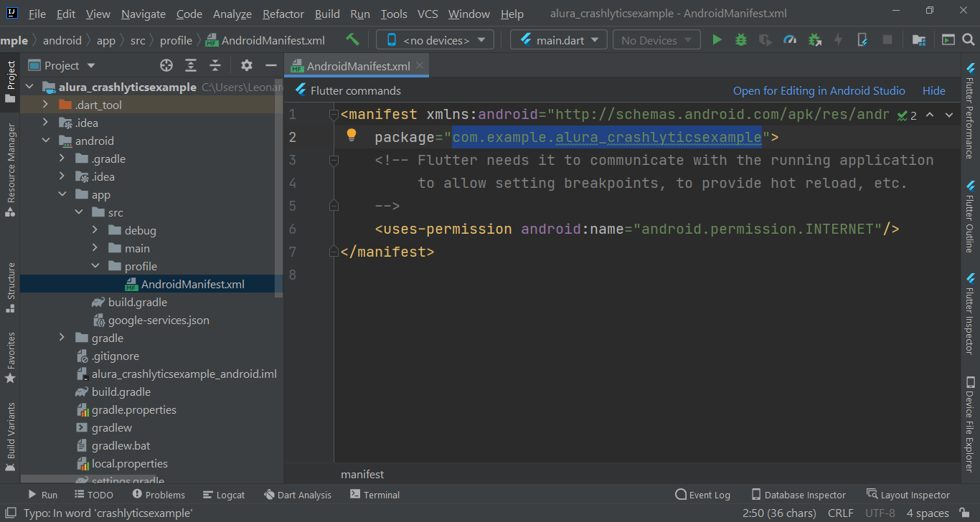Open the device selector dropdown
Screen dimensions: 980x522
pos(434,39)
